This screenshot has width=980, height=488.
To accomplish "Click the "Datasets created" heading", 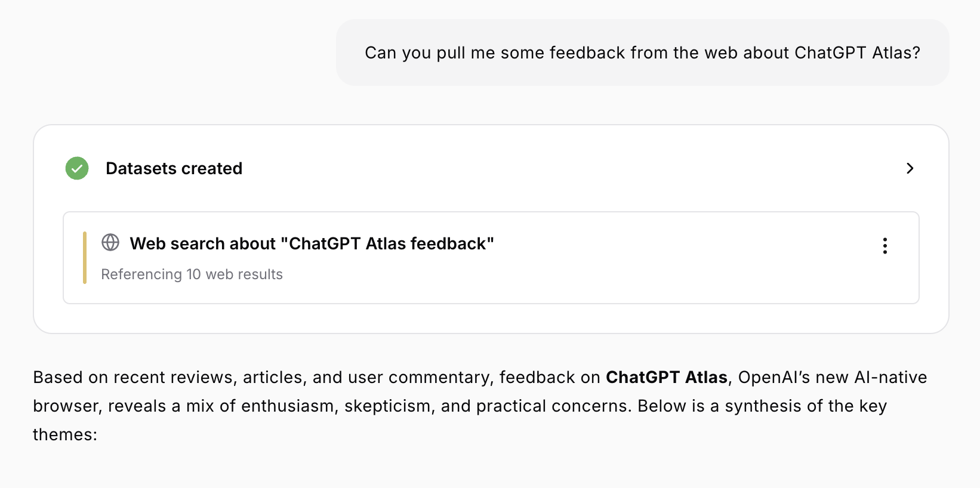I will (174, 168).
